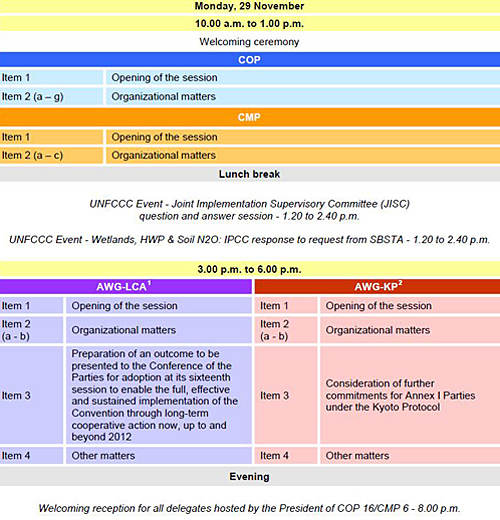Click the Welcoming reception for all delegates text
The width and height of the screenshot is (500, 520).
click(249, 508)
